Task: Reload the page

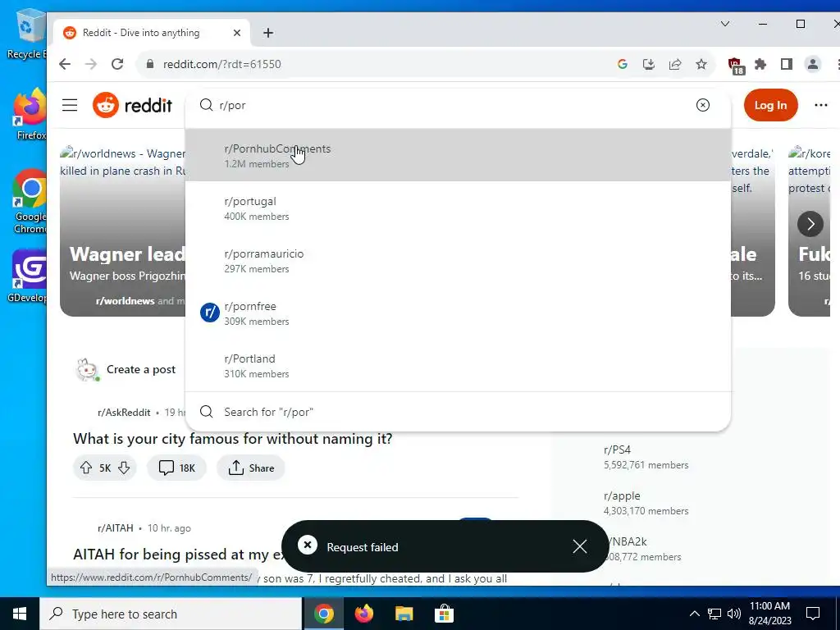Action: [x=117, y=64]
